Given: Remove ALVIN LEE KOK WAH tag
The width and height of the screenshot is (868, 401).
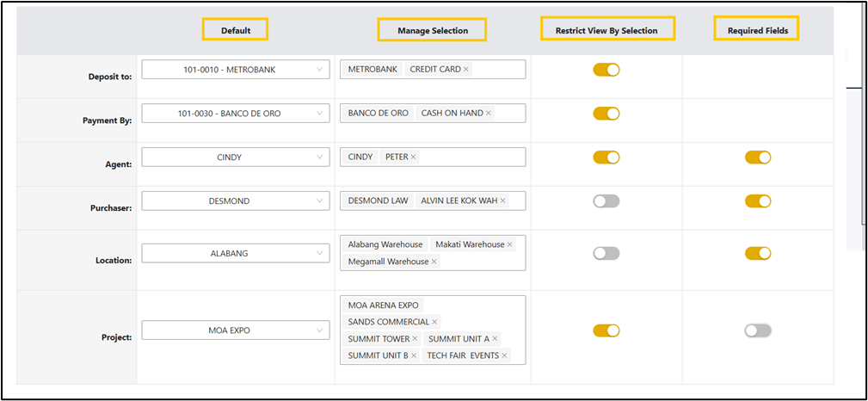Looking at the screenshot, I should click(x=503, y=200).
